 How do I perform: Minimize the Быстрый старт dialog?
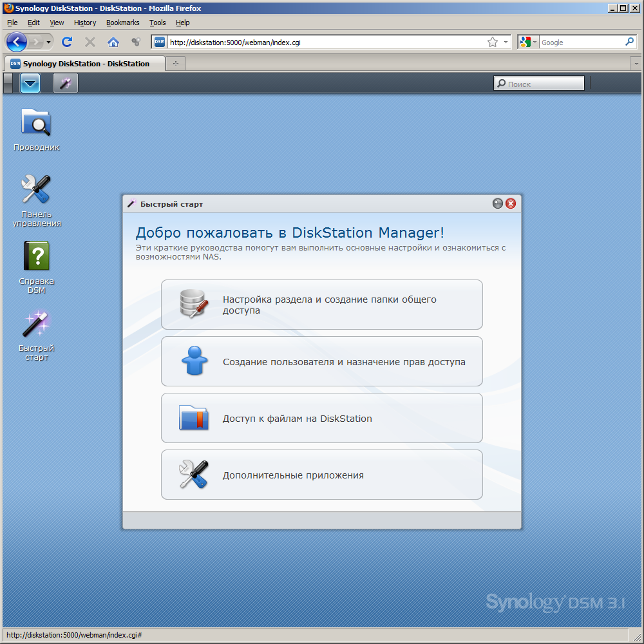[x=497, y=204]
